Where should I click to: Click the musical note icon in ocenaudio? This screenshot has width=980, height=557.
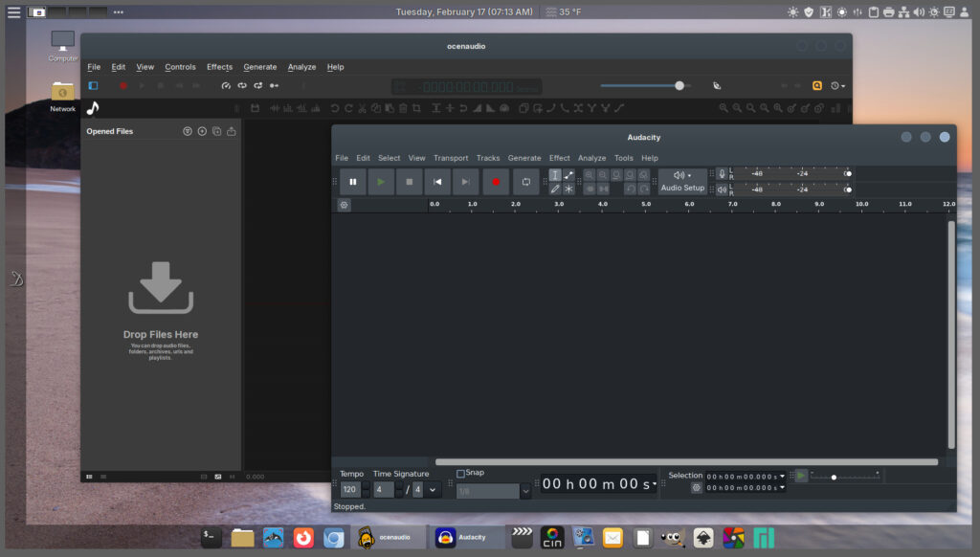(x=93, y=108)
